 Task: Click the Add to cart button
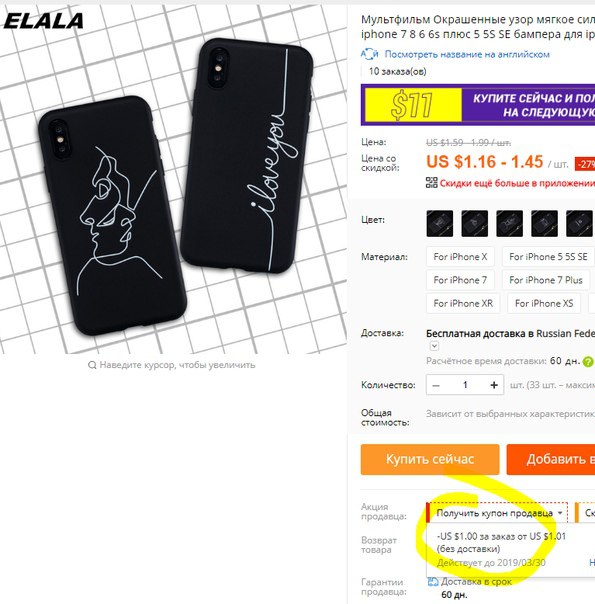coord(551,459)
